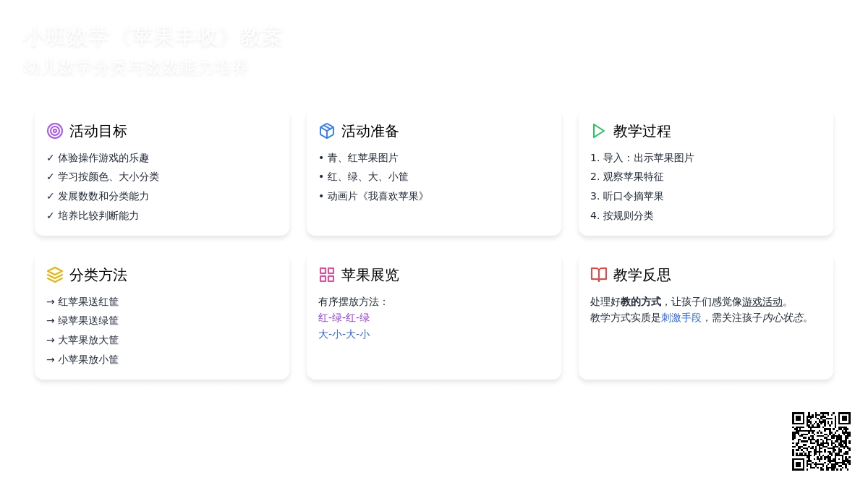Screen dimensions: 868x488
Task: Click the 教学反思 card heading
Action: pos(642,275)
